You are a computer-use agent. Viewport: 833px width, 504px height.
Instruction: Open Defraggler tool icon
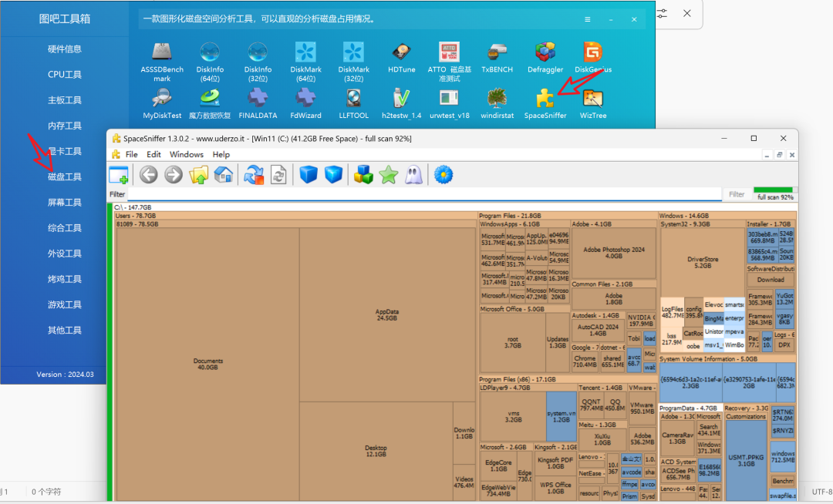545,57
